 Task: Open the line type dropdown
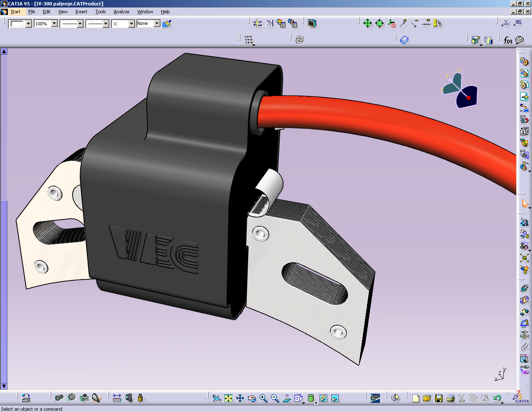pos(106,24)
